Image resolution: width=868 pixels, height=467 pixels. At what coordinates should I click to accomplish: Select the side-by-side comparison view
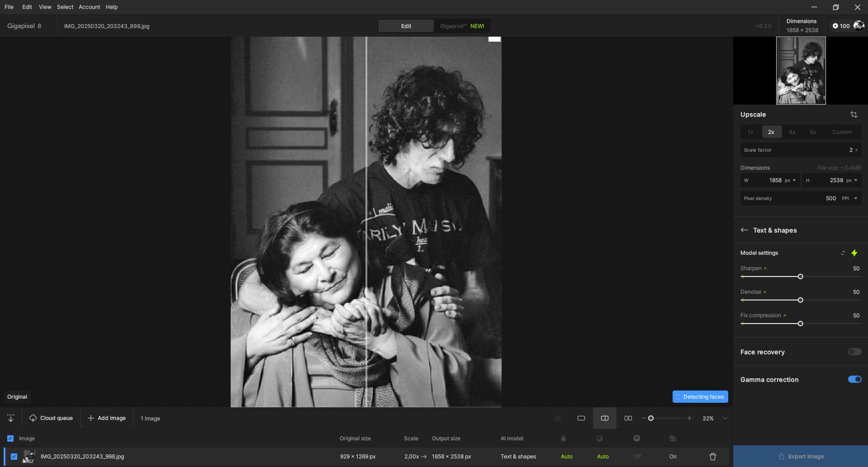628,418
